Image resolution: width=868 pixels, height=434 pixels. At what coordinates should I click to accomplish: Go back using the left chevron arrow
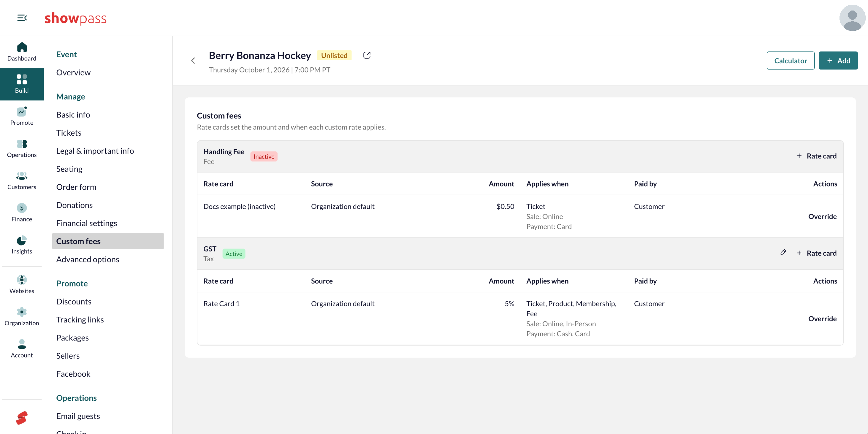point(193,61)
